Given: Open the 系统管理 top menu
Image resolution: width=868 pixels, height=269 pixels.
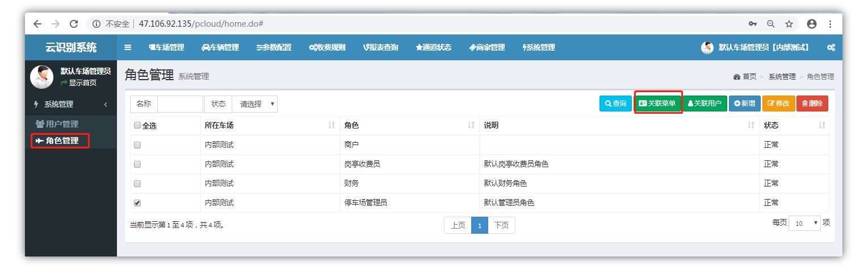Looking at the screenshot, I should coord(539,48).
